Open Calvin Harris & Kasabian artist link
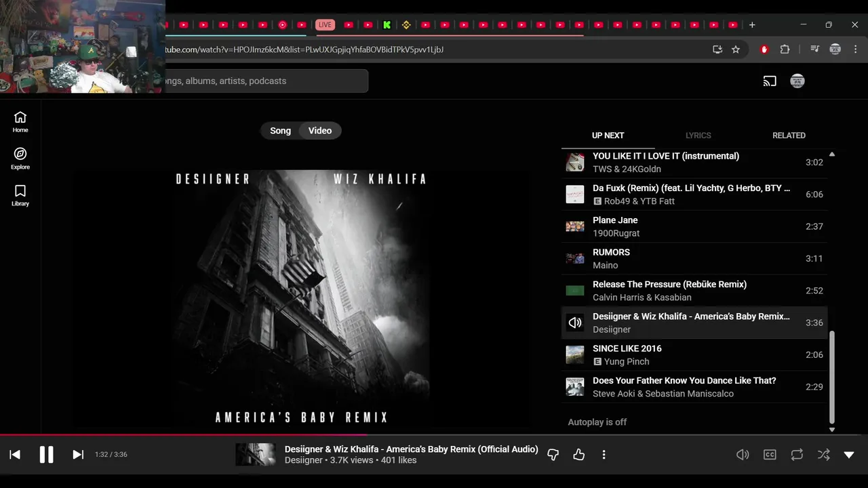The width and height of the screenshot is (868, 488). 642,298
